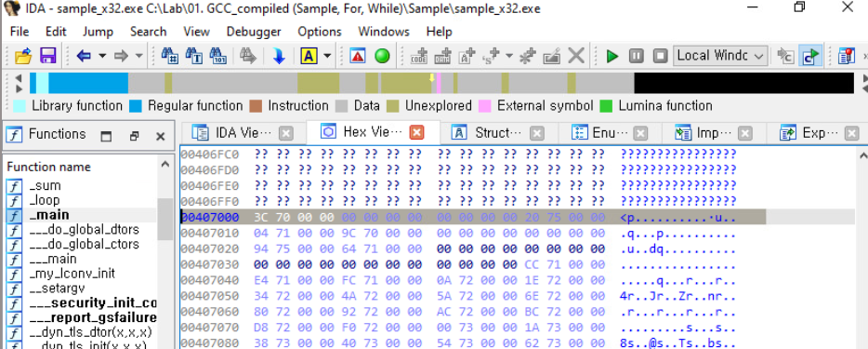Click the struct variable S plus icon
Viewport: 868px width, 349px height.
click(492, 56)
